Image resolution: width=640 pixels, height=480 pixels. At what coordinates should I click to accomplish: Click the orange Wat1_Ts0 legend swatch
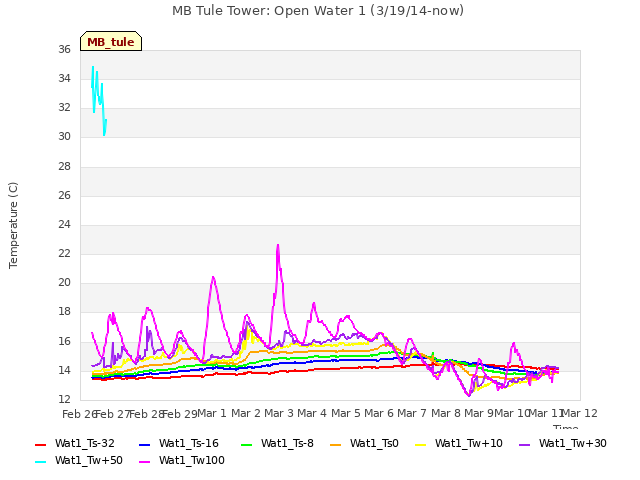336,444
